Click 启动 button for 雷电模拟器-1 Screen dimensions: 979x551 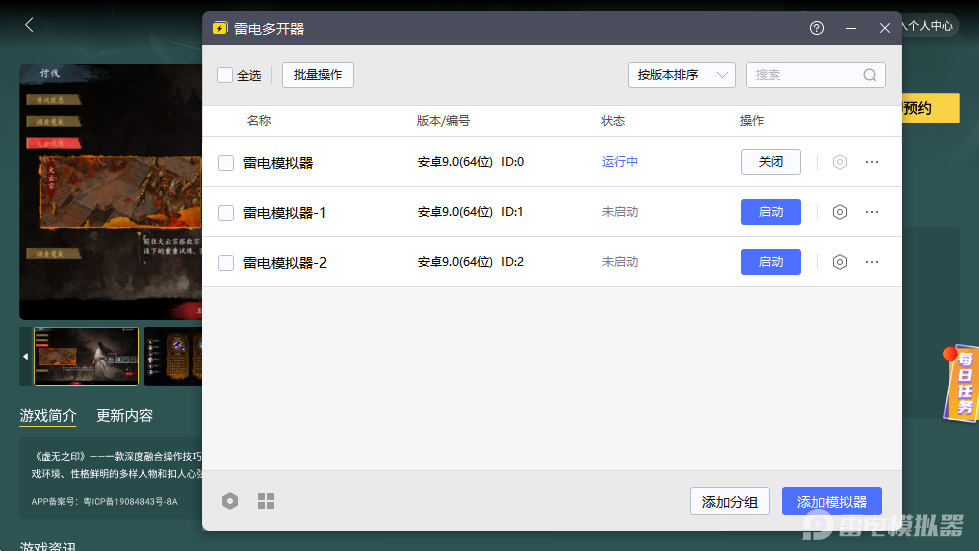point(770,212)
